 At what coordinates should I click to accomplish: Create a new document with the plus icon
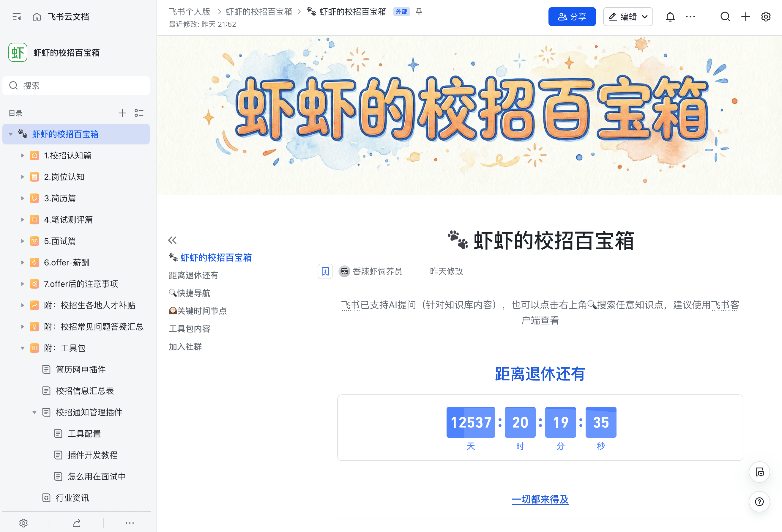pyautogui.click(x=745, y=16)
